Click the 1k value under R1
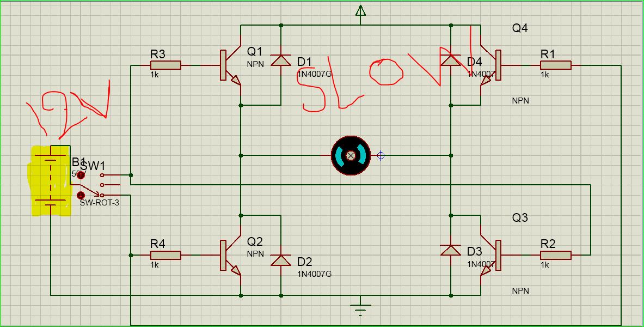This screenshot has width=644, height=327. 544,75
